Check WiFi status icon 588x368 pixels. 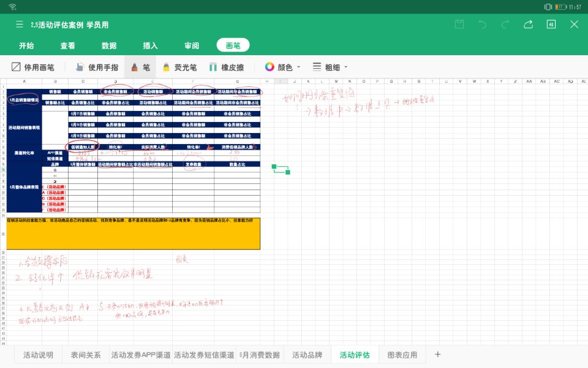click(12, 7)
